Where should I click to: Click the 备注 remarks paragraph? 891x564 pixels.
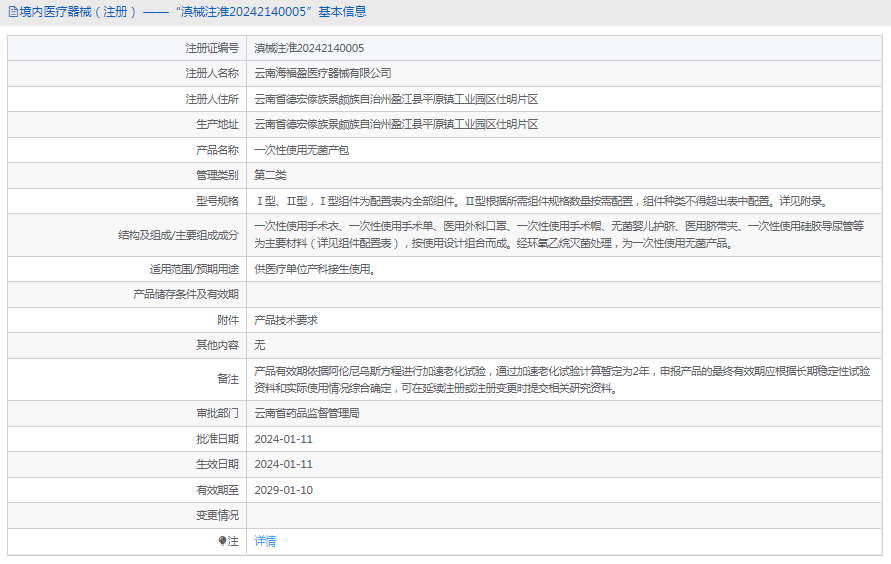pyautogui.click(x=561, y=379)
